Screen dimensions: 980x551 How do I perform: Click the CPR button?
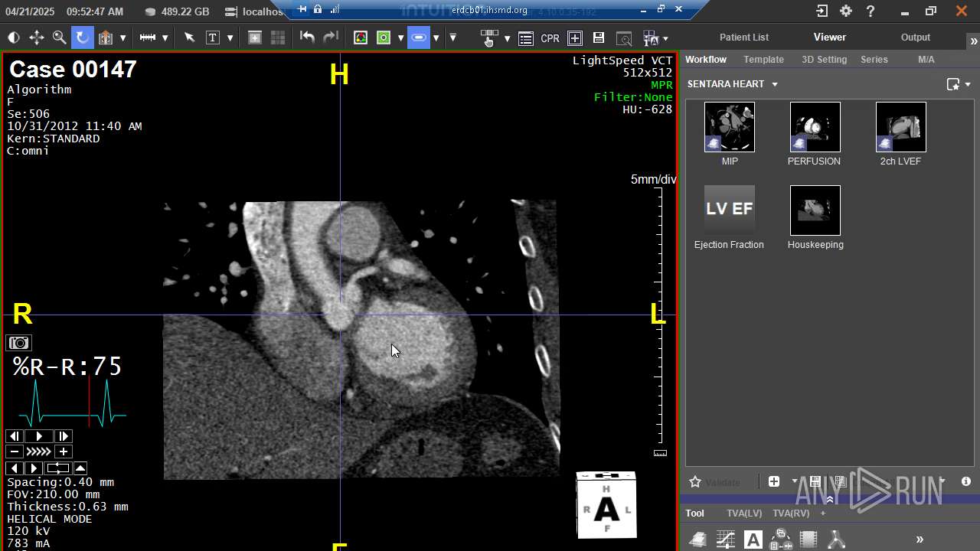pyautogui.click(x=550, y=38)
